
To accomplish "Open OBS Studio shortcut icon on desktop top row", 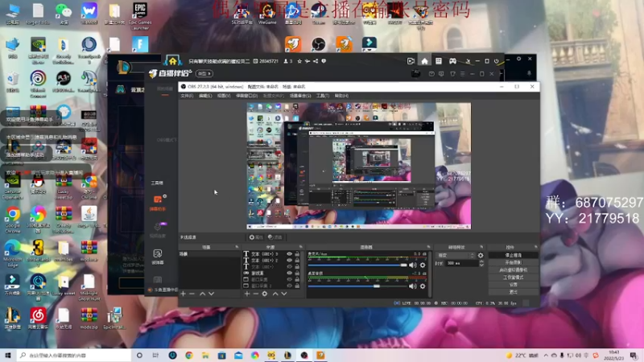I will pyautogui.click(x=318, y=44).
